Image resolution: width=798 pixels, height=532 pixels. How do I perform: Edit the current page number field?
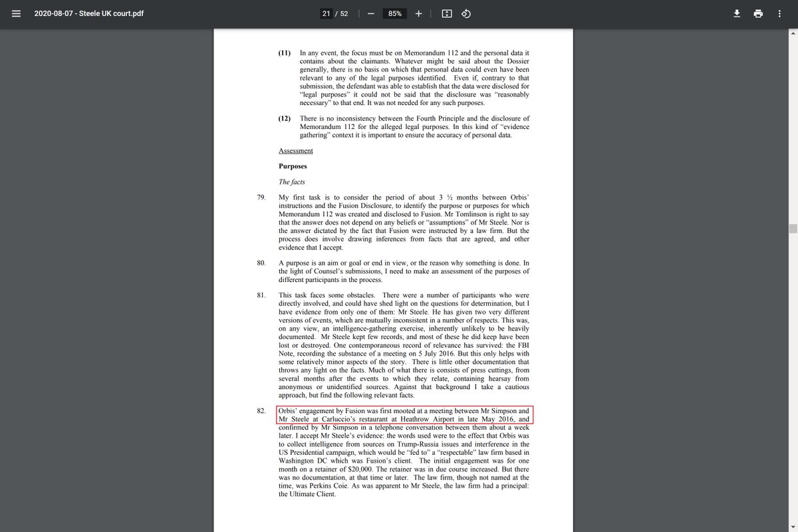326,13
